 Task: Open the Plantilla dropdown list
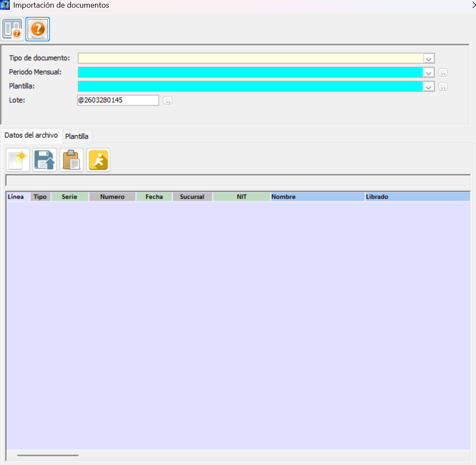pos(429,87)
